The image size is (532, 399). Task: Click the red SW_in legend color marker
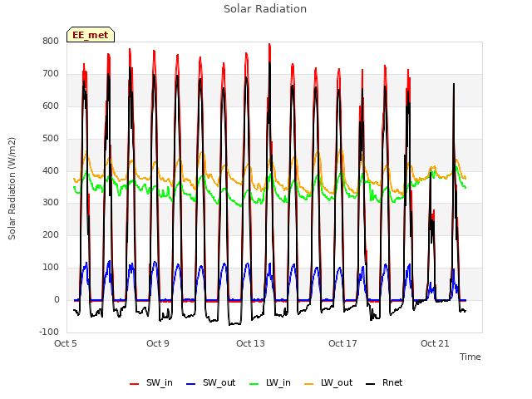(135, 384)
